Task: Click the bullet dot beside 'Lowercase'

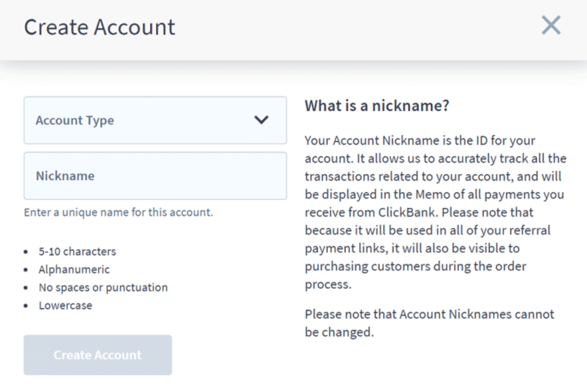Action: tap(25, 305)
